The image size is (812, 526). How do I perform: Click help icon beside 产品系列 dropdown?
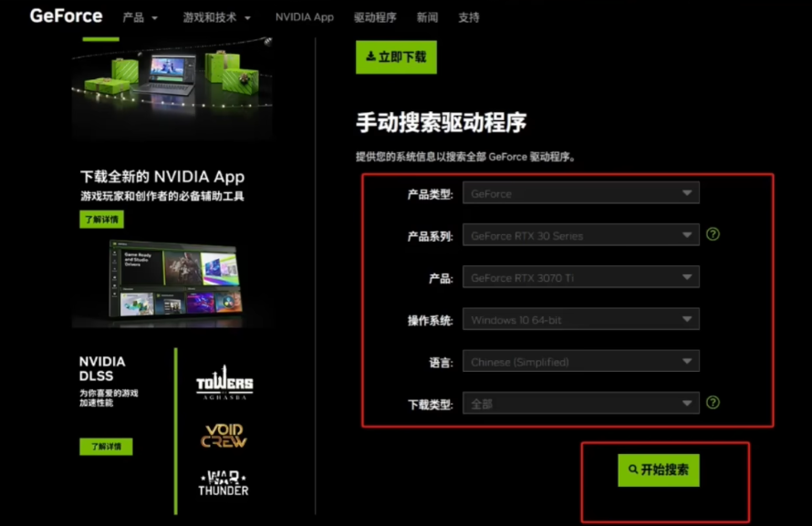[x=713, y=234]
